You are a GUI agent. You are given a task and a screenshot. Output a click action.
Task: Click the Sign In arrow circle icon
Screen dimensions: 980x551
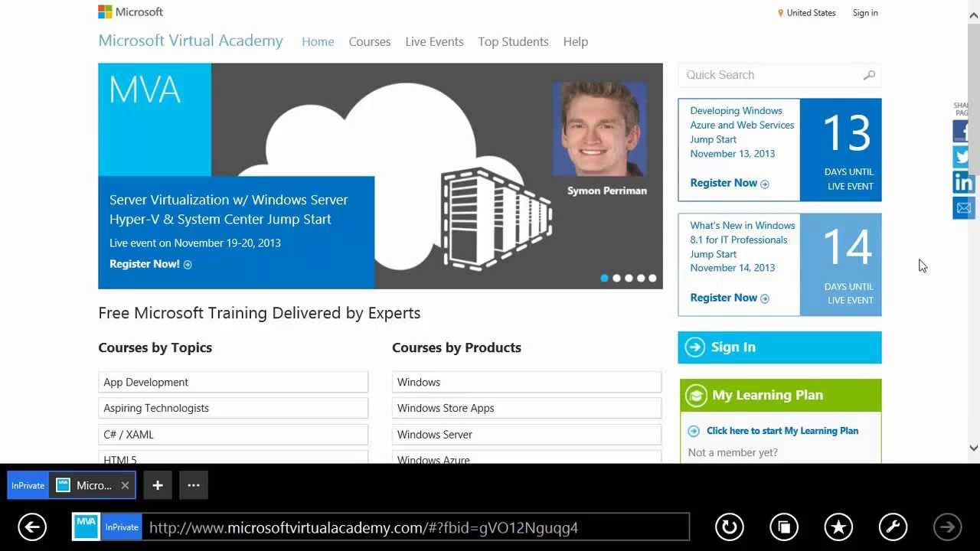click(x=694, y=347)
